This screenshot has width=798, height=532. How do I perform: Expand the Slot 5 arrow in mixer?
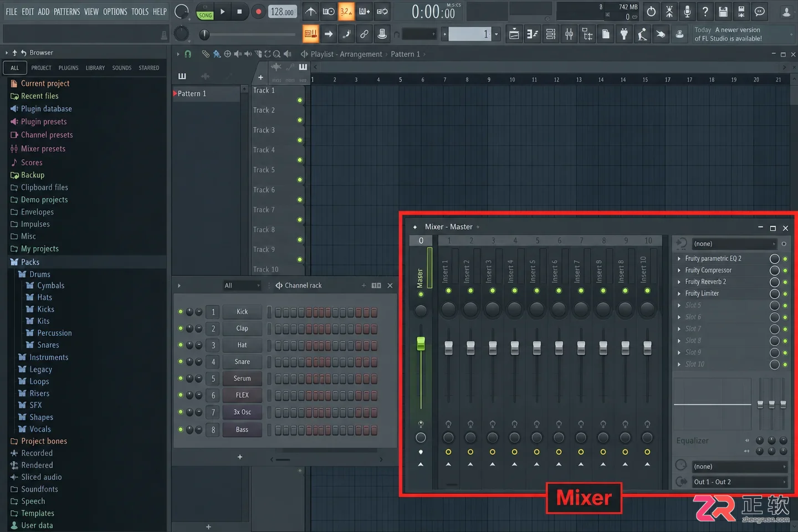pos(679,305)
